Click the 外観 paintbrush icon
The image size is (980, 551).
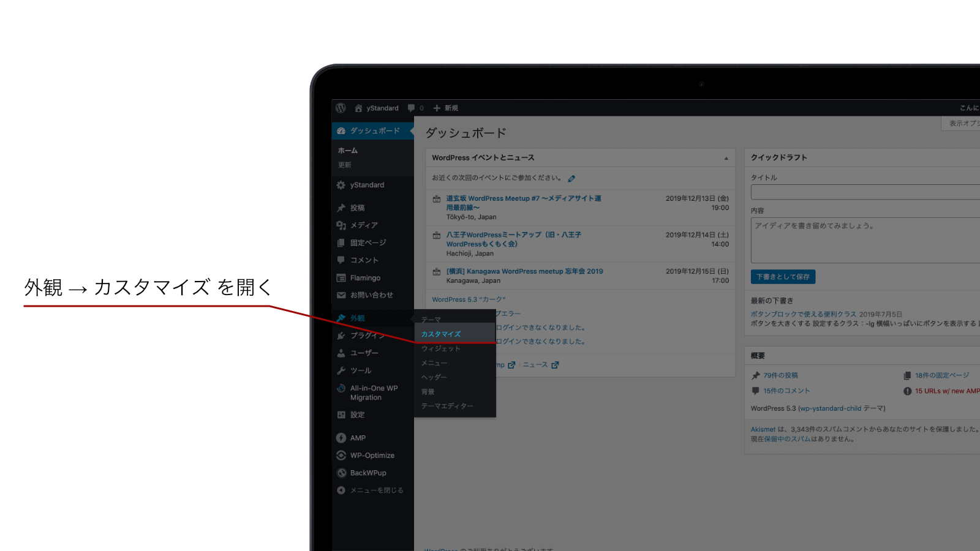341,318
